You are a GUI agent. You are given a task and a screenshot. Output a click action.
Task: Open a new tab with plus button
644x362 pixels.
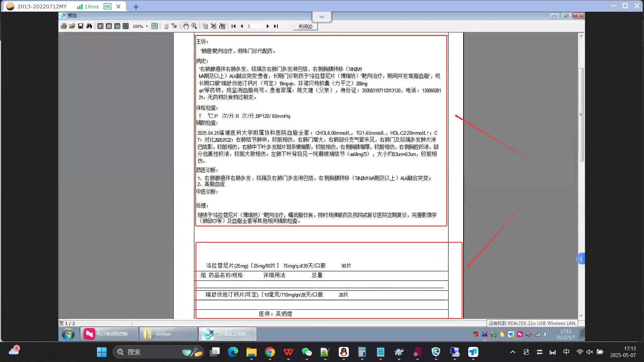136,7
